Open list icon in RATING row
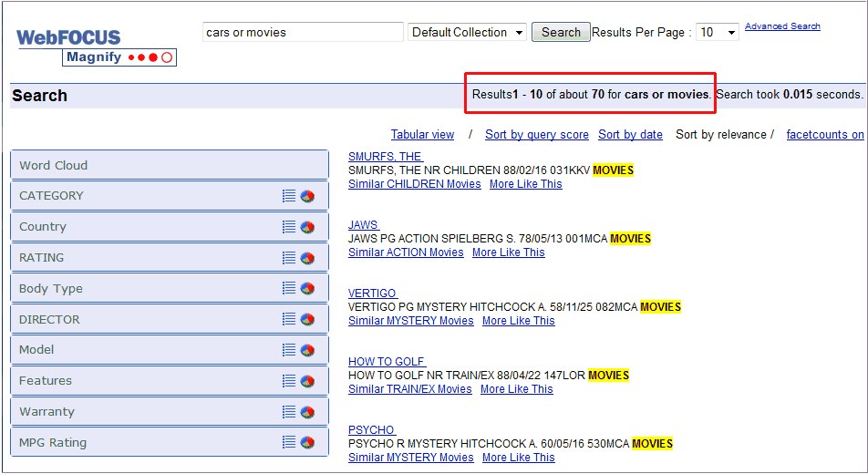 [x=289, y=258]
